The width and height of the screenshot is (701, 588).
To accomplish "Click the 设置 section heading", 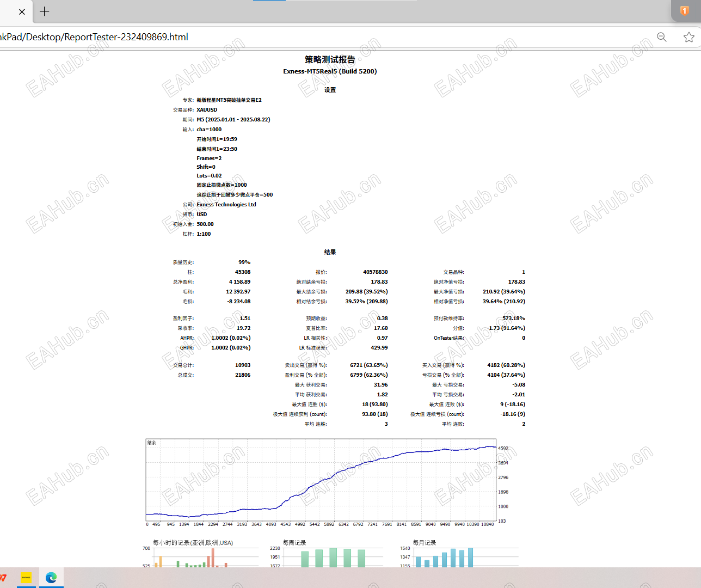I will tap(330, 90).
